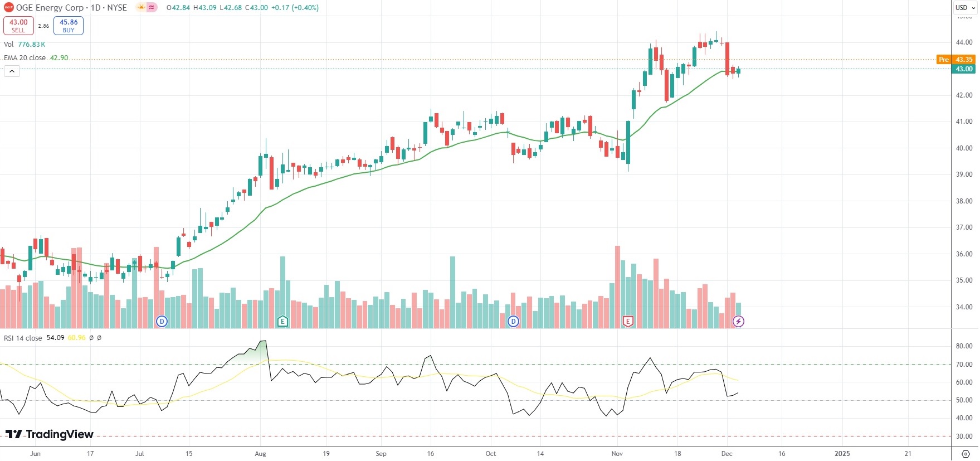Click the 70.00 RSI axis label
980x461 pixels.
pyautogui.click(x=964, y=365)
